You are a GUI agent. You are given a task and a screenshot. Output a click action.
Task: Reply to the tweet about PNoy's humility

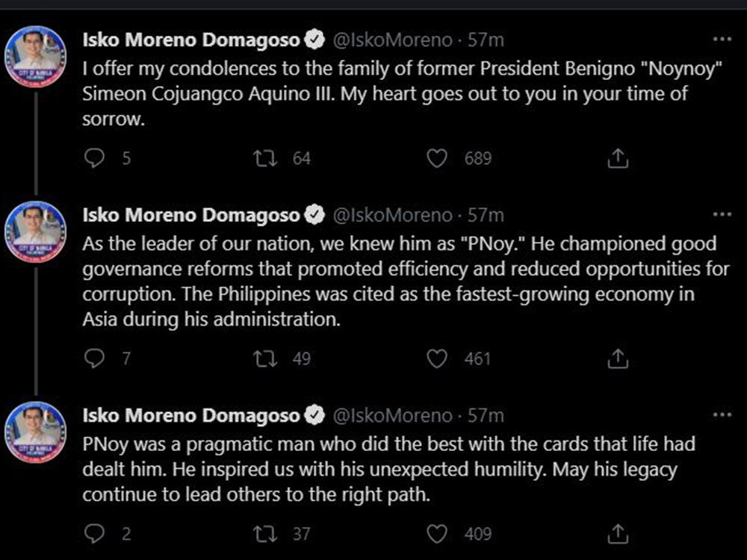click(94, 533)
